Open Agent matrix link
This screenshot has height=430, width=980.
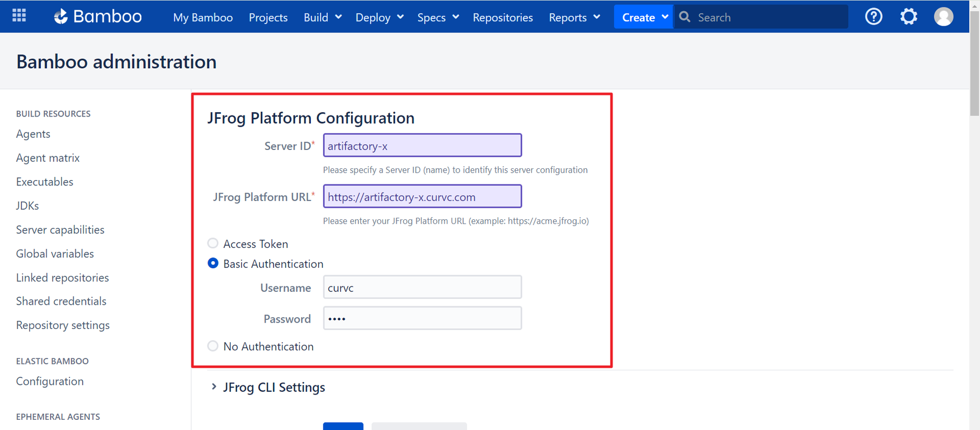tap(48, 158)
